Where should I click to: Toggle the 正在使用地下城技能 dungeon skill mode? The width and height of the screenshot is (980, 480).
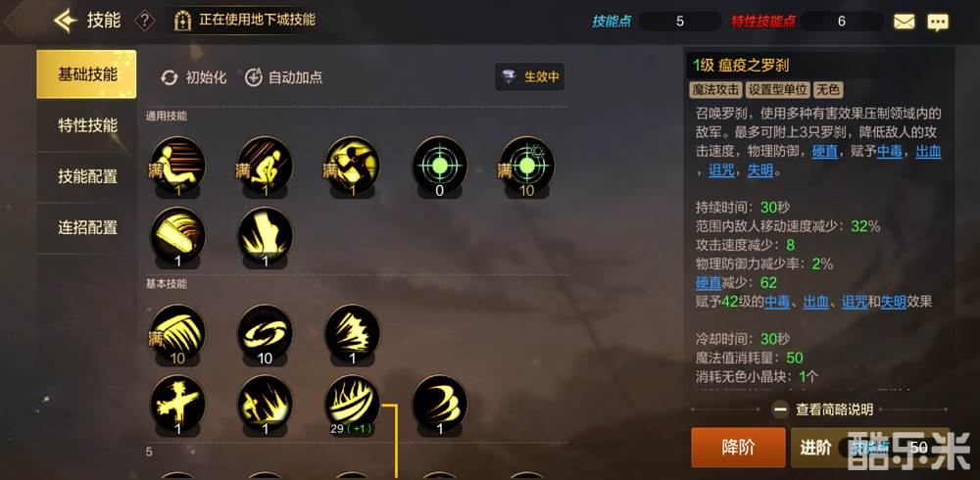coord(244,20)
